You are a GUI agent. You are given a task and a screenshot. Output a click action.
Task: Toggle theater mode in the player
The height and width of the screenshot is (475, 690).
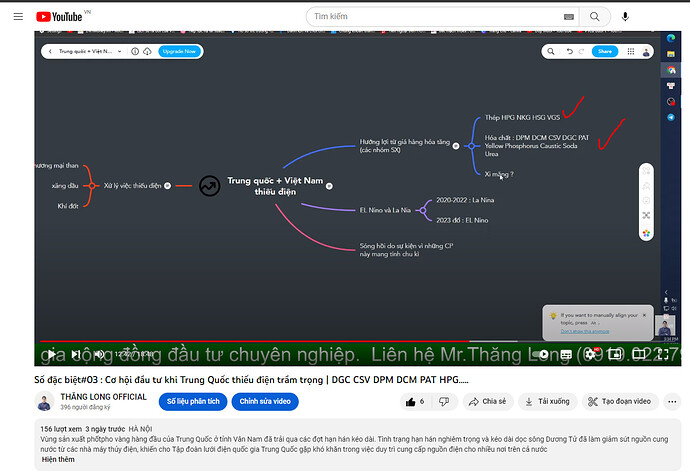[x=639, y=354]
